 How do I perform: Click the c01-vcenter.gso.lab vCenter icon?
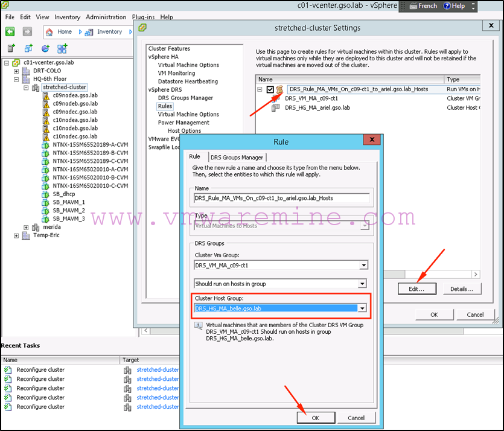[16, 62]
